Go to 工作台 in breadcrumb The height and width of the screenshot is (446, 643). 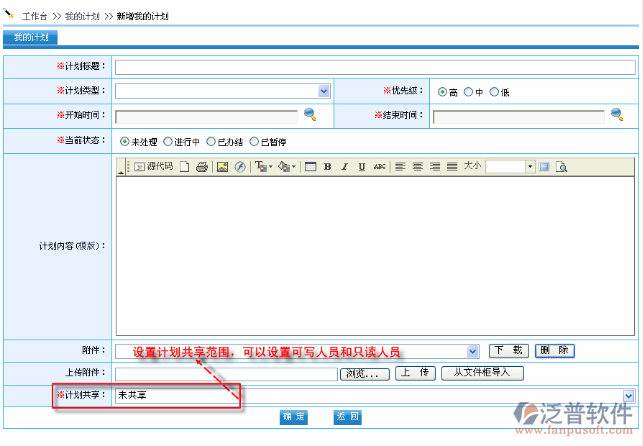[34, 16]
